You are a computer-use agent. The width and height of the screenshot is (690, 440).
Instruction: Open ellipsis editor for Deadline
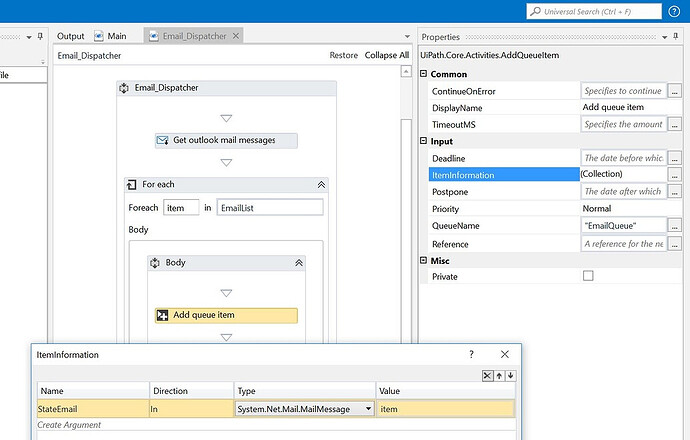(675, 158)
